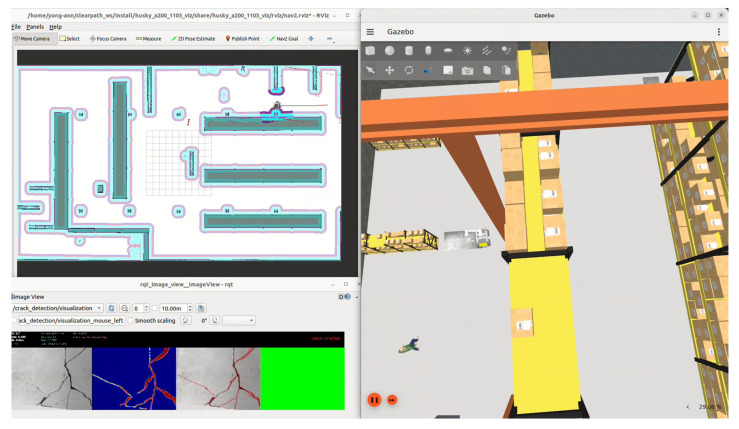The height and width of the screenshot is (429, 739).
Task: Click the Image View help icon
Action: [x=348, y=297]
